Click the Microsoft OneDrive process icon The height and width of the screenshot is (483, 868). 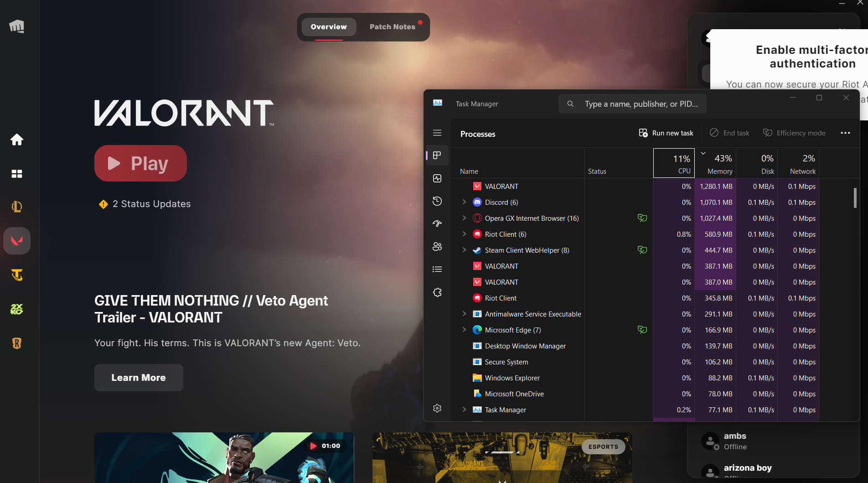coord(477,394)
